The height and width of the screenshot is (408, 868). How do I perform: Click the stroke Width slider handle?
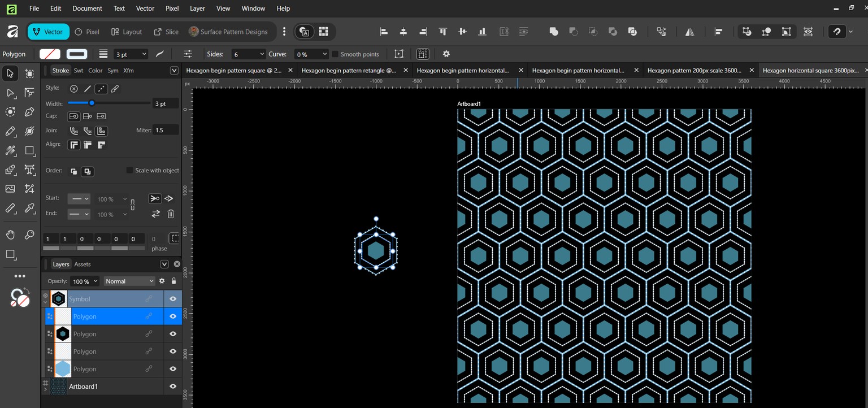tap(92, 103)
